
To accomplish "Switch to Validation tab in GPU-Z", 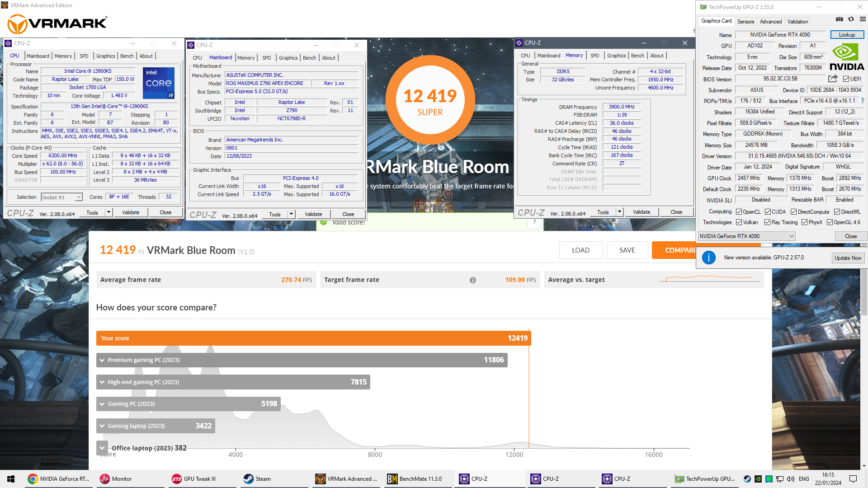I will point(797,21).
